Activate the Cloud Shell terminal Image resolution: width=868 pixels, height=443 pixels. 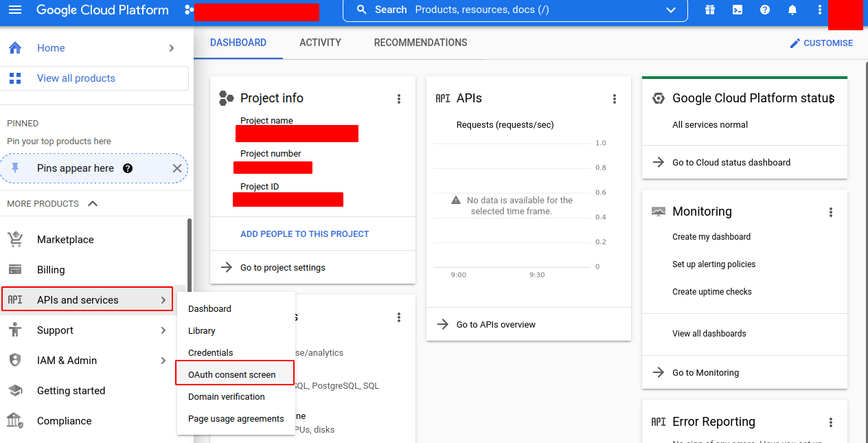[x=737, y=10]
